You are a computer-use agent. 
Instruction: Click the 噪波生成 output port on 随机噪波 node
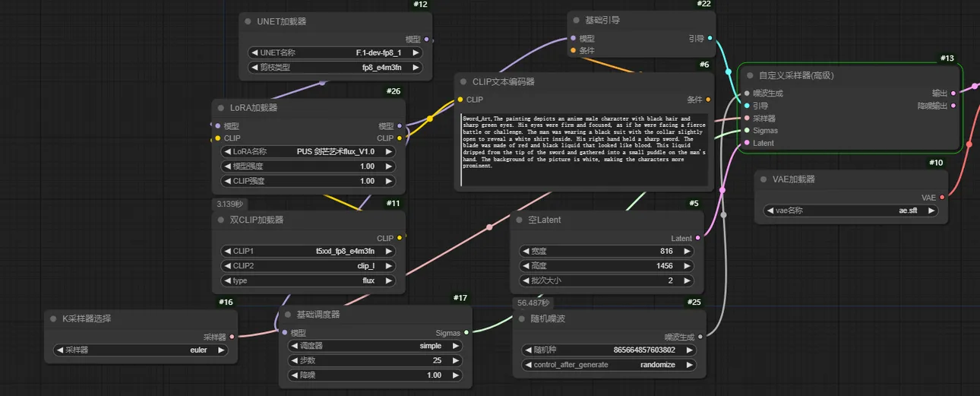700,336
